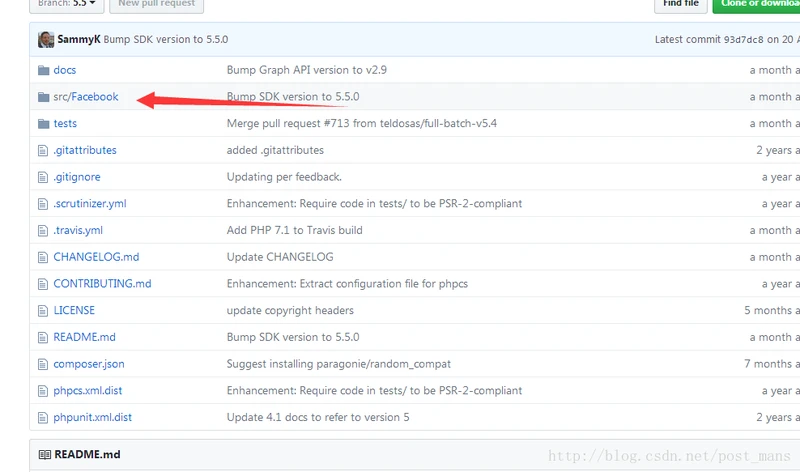The height and width of the screenshot is (472, 800).
Task: Open README.md row's 'Bump SDK version' commit
Action: tap(293, 337)
